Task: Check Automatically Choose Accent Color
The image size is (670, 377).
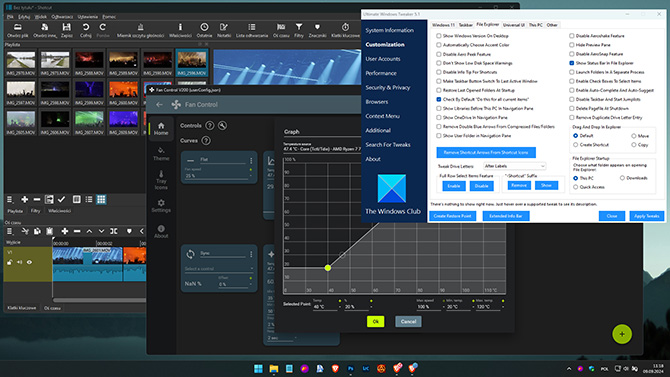Action: click(x=439, y=45)
